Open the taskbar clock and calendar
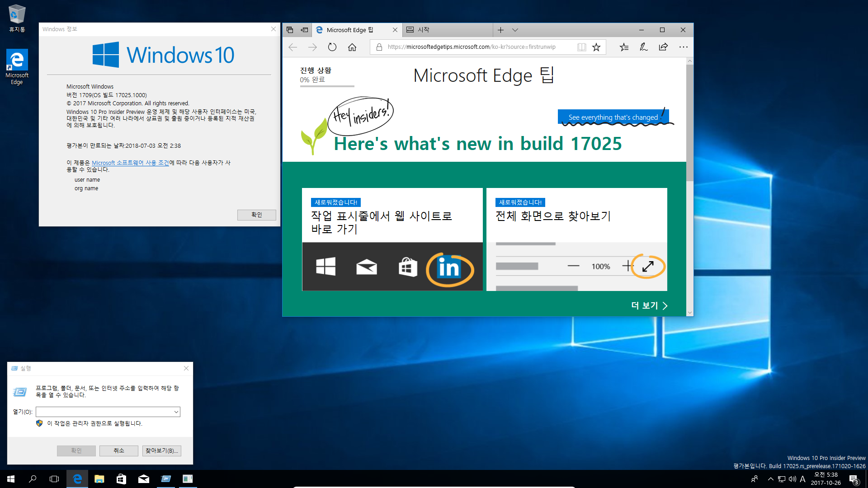868x488 pixels. 826,479
